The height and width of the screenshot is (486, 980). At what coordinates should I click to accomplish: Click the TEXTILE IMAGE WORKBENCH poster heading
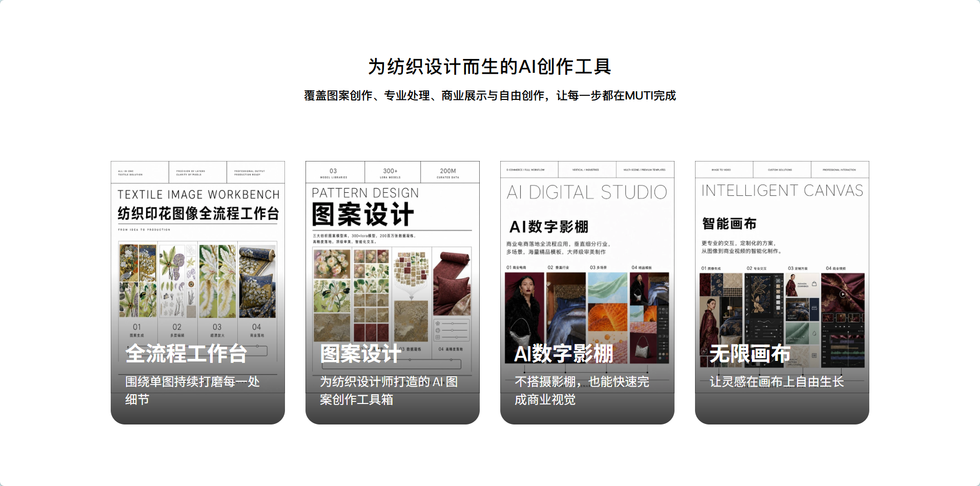click(x=199, y=195)
